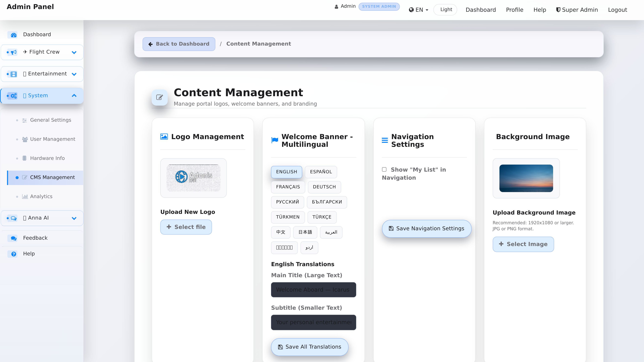The height and width of the screenshot is (362, 644).
Task: Click the Dashboard palette icon in sidebar
Action: [14, 35]
